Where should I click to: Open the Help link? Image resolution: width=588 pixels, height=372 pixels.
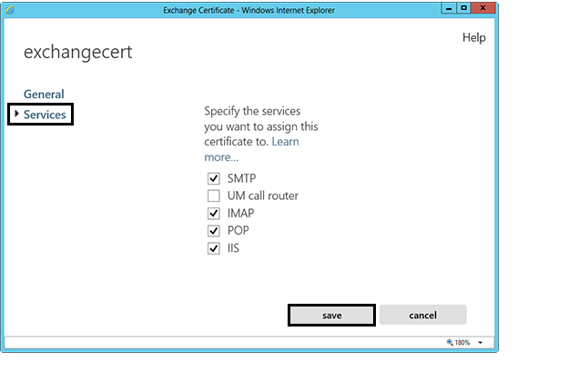tap(474, 37)
